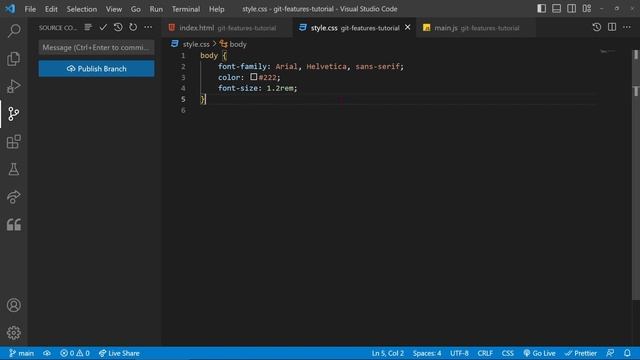Open the Edit menu
The image size is (640, 360).
pyautogui.click(x=51, y=9)
